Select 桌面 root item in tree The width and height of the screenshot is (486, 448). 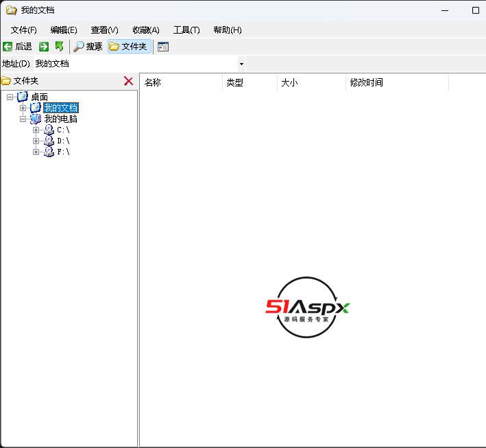point(39,97)
